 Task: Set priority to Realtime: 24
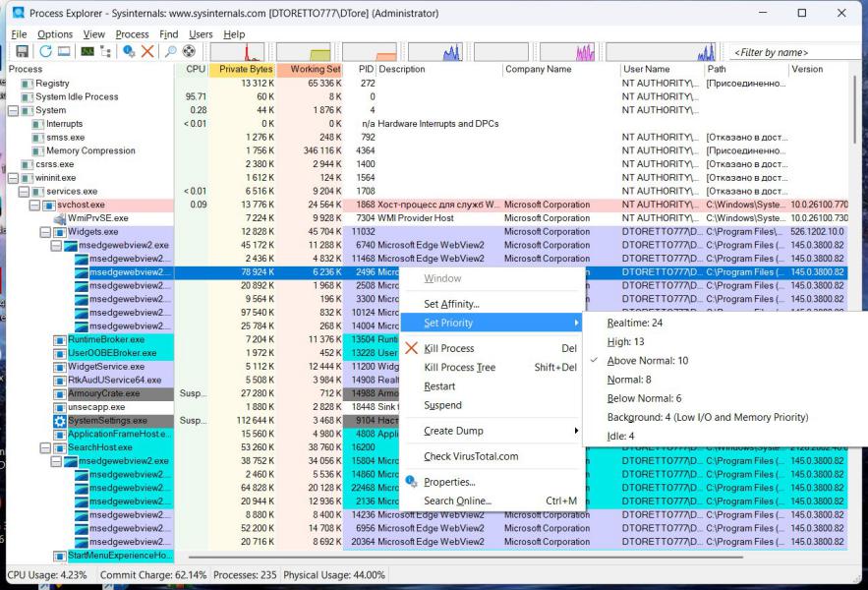point(635,323)
